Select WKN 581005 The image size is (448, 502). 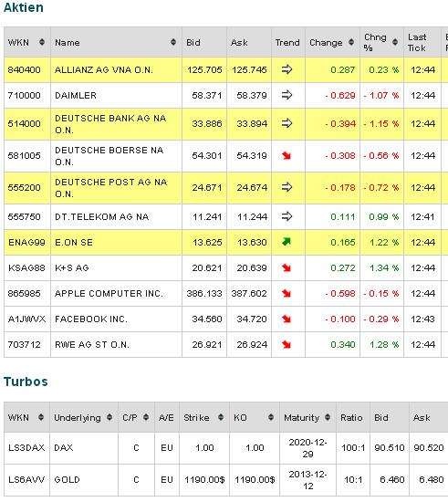[25, 156]
